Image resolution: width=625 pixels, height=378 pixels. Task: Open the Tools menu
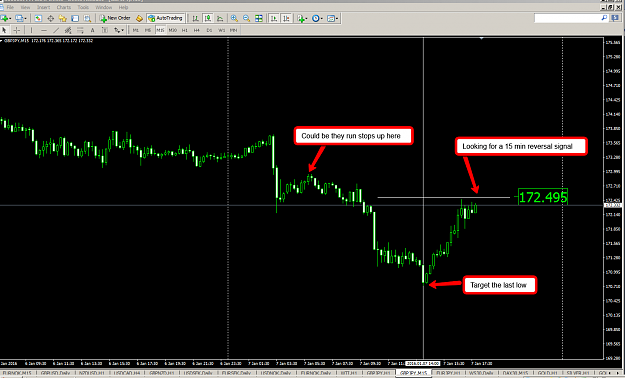click(x=83, y=7)
